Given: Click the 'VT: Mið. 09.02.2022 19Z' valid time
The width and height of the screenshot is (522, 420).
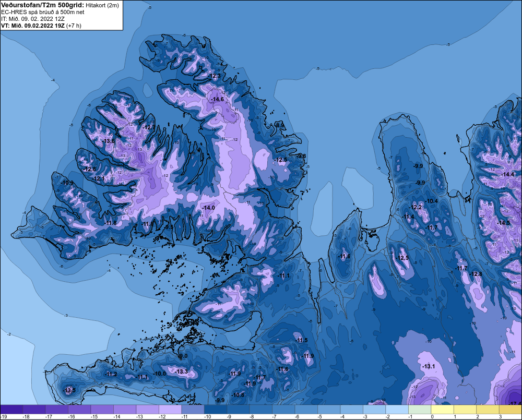Looking at the screenshot, I should 32,26.
